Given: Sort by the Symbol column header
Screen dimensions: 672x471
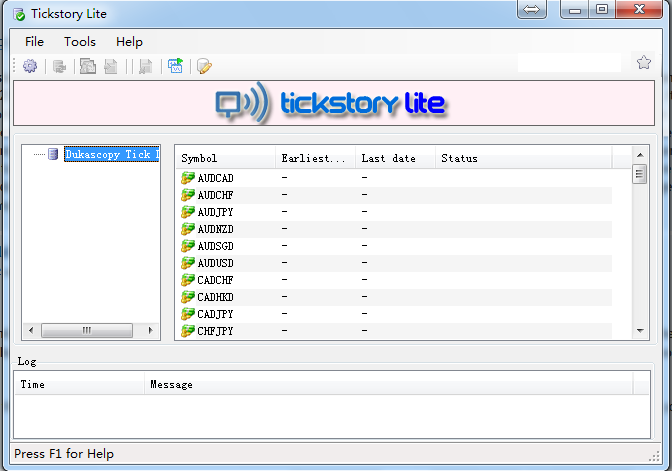Looking at the screenshot, I should (226, 159).
